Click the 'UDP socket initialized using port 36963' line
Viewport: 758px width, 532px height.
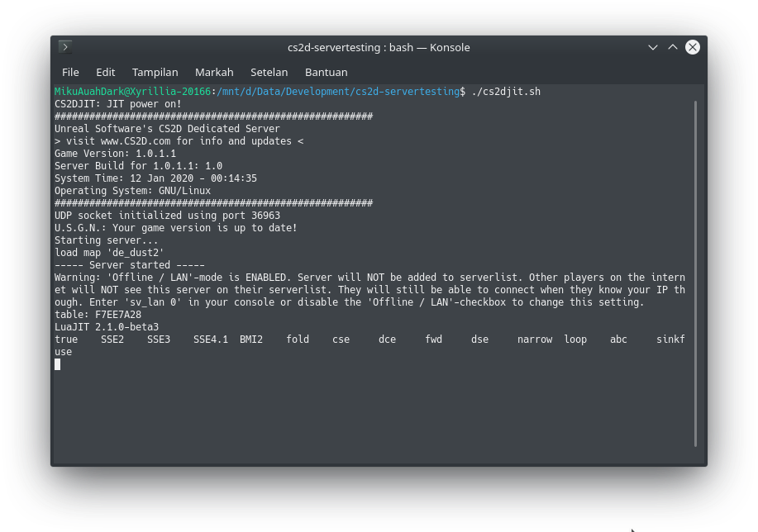click(x=167, y=216)
